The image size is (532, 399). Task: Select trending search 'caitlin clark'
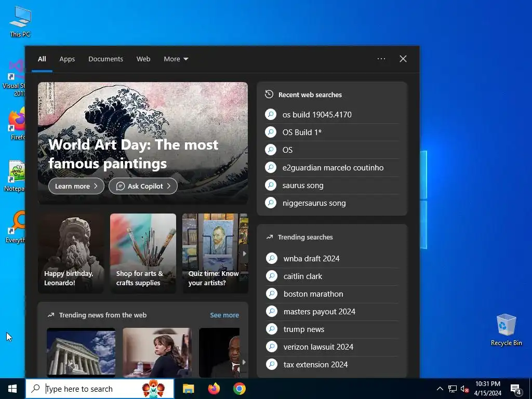(332, 276)
